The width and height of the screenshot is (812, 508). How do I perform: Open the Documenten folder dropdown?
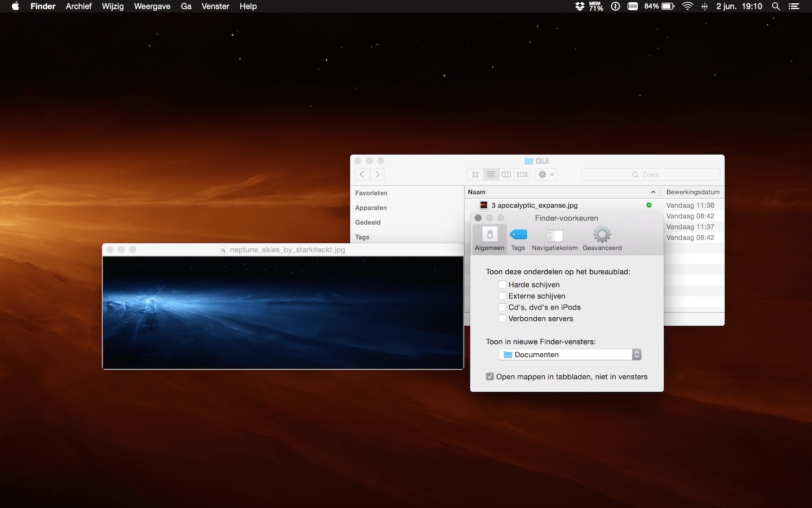click(570, 354)
